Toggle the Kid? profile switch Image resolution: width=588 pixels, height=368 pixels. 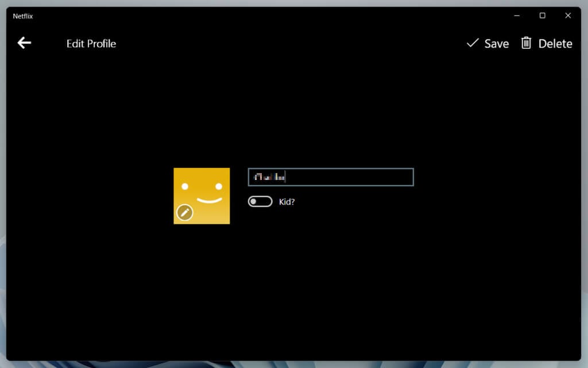(260, 202)
